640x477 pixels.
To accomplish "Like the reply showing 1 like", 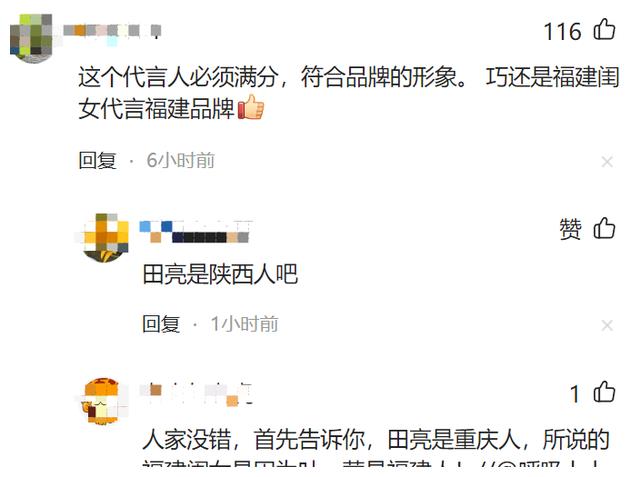I will (x=604, y=392).
